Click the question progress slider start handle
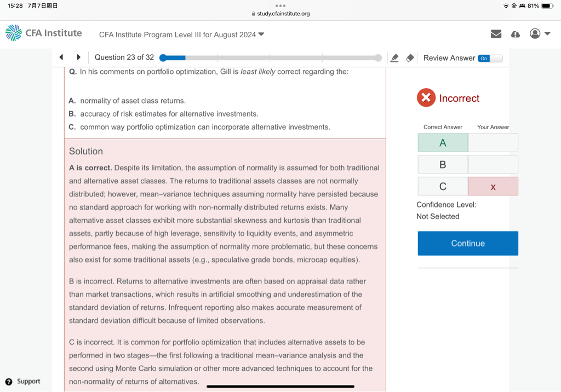The width and height of the screenshot is (561, 392). coord(163,58)
